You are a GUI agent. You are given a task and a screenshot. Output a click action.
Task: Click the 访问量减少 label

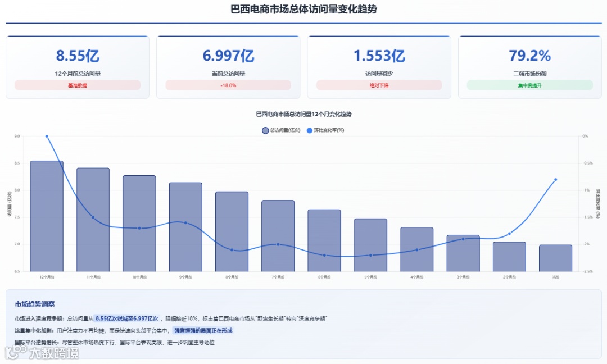tap(379, 74)
